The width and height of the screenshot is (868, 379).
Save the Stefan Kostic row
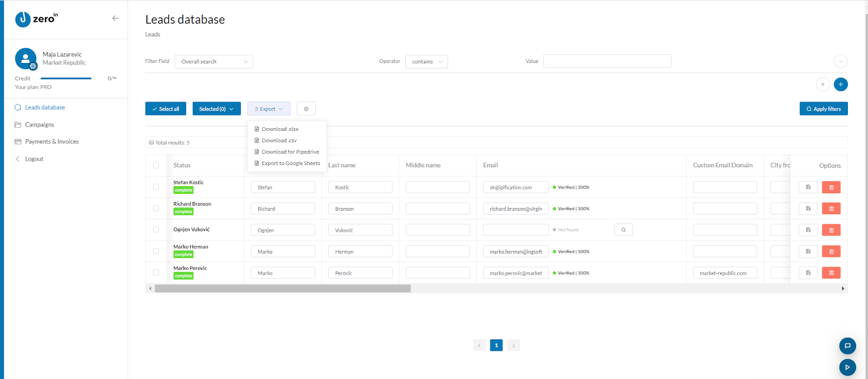click(x=808, y=187)
